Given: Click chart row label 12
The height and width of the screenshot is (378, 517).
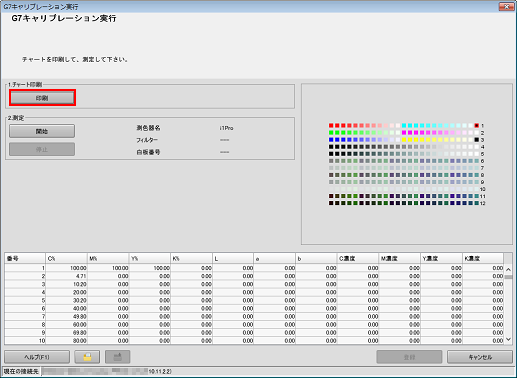Looking at the screenshot, I should click(x=482, y=203).
